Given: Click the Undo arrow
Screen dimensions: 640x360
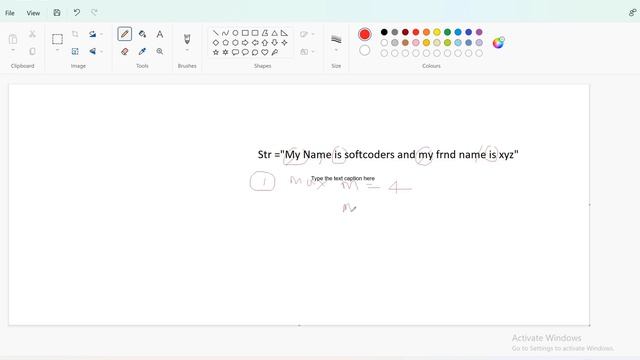Looking at the screenshot, I should pyautogui.click(x=76, y=13).
